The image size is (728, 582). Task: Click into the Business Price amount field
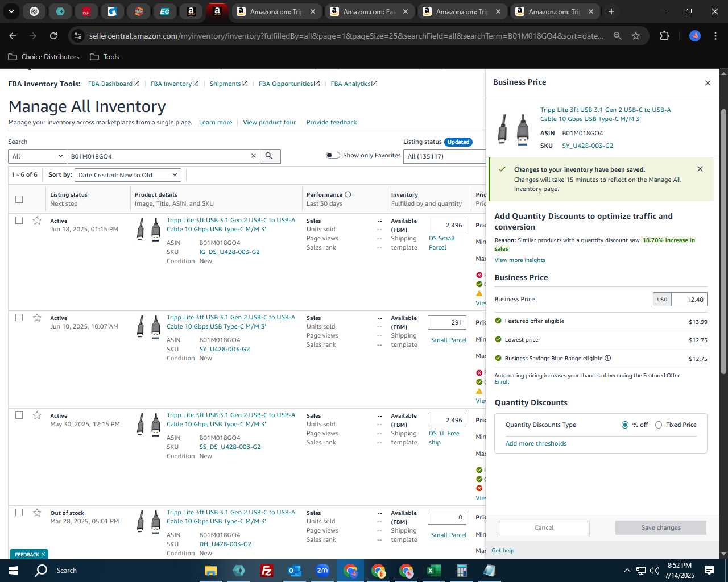click(x=689, y=300)
